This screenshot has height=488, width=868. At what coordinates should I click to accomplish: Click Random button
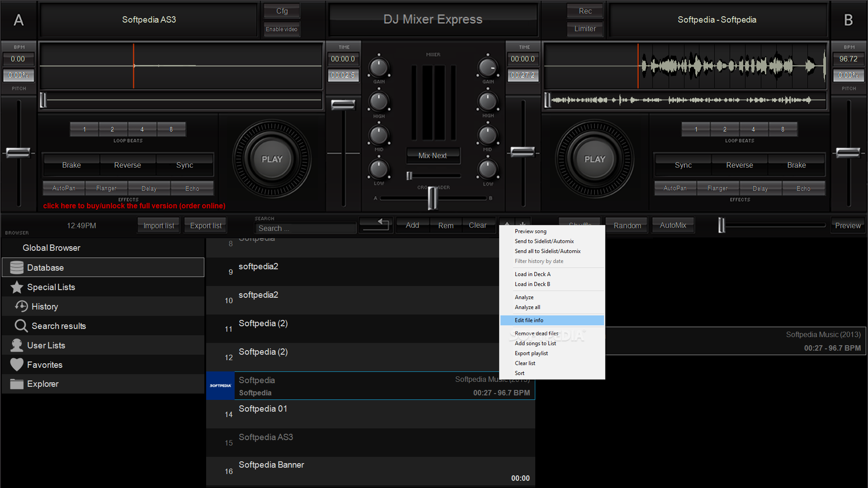627,225
